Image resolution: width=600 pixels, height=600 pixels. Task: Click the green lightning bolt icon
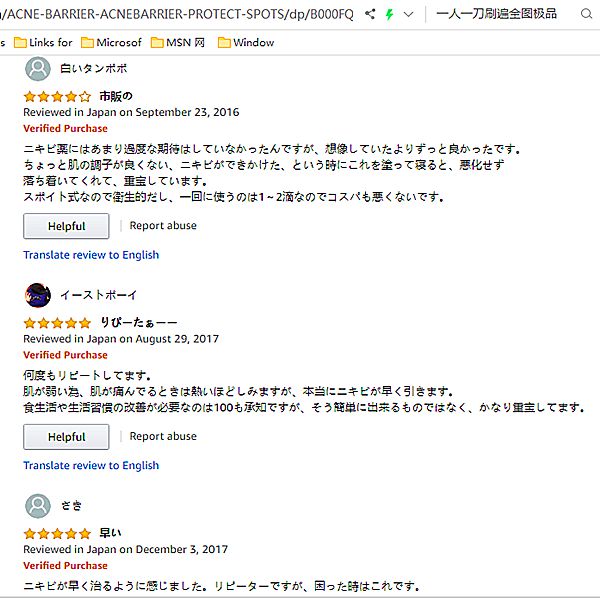[x=389, y=15]
